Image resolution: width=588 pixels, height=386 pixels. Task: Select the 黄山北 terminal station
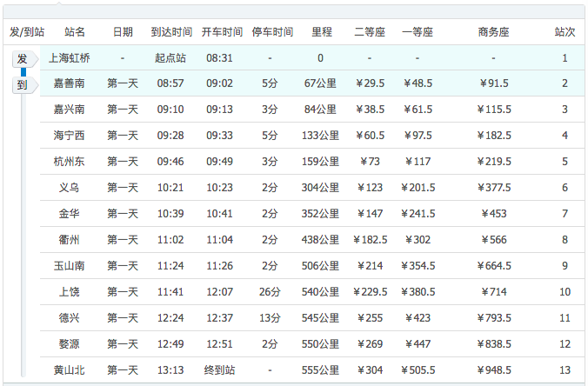pyautogui.click(x=70, y=370)
